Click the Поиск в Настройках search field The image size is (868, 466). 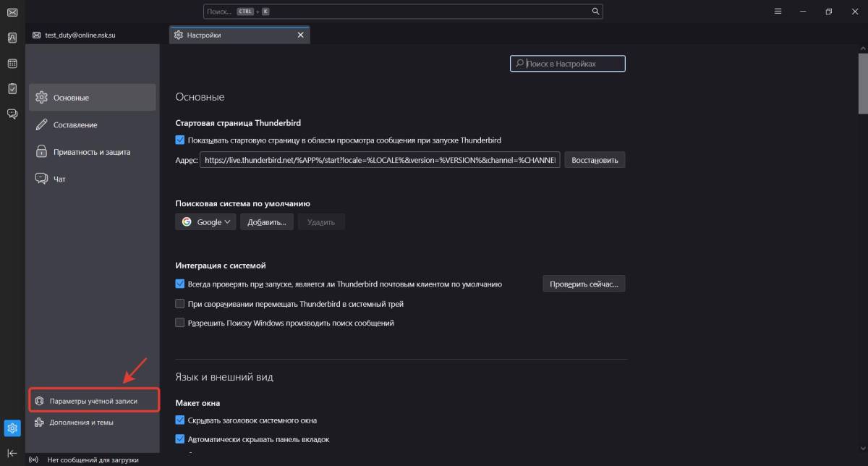click(568, 64)
